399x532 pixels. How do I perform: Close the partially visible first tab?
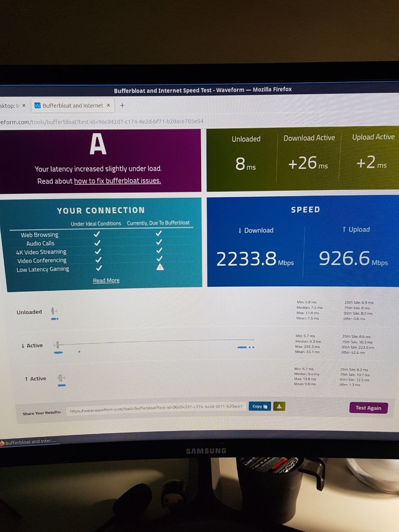click(24, 106)
